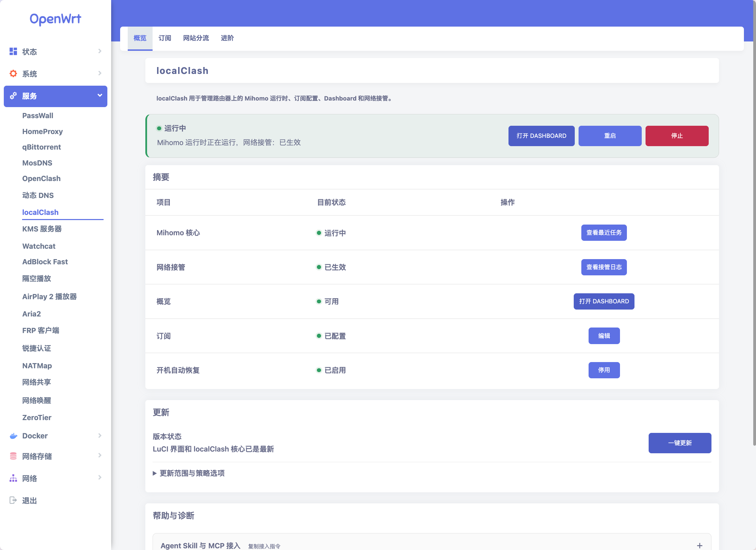Image resolution: width=756 pixels, height=550 pixels.
Task: Click the services gears icon
Action: point(13,96)
